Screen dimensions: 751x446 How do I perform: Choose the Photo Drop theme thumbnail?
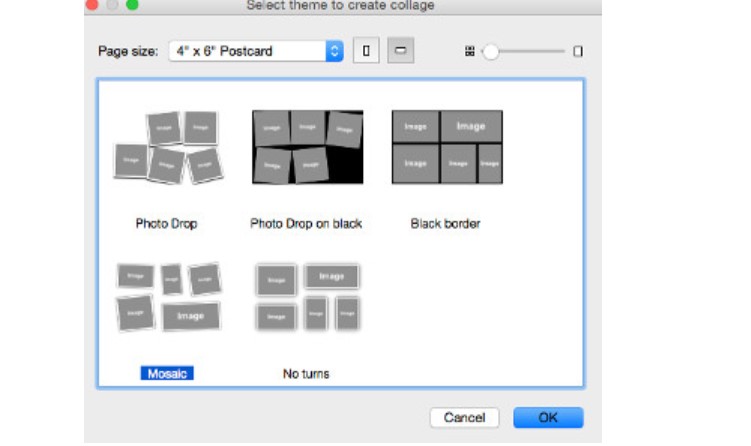coord(168,148)
